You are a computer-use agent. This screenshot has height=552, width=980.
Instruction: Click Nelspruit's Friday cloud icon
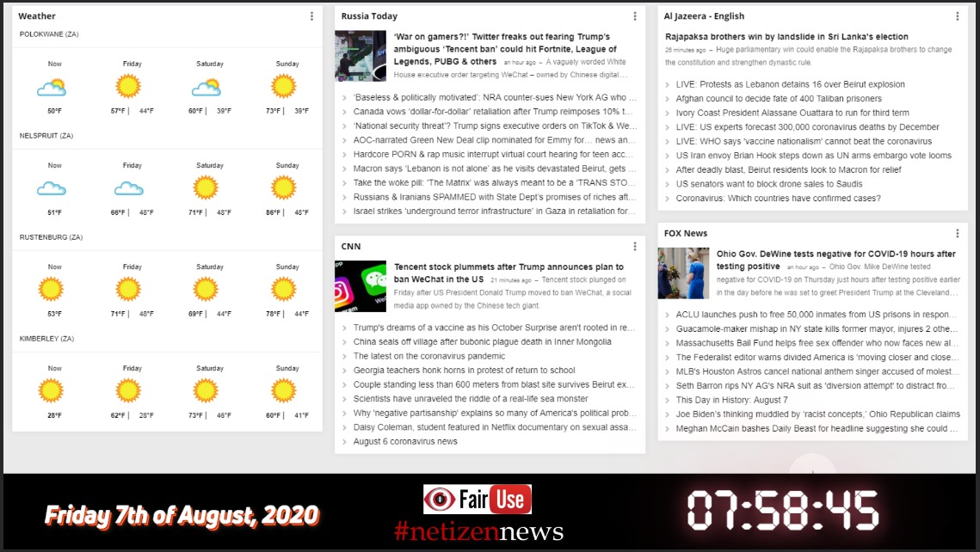pyautogui.click(x=129, y=188)
